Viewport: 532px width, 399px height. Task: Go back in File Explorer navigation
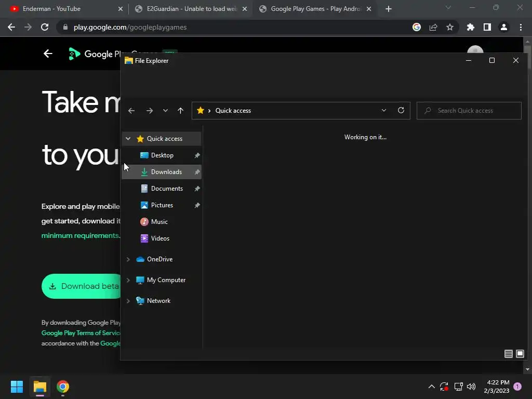[x=131, y=111]
